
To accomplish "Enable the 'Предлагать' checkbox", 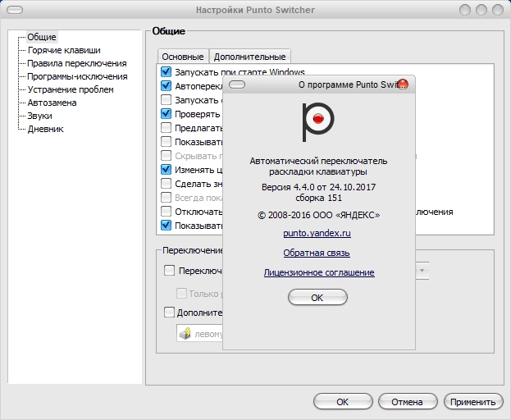I will click(x=167, y=128).
